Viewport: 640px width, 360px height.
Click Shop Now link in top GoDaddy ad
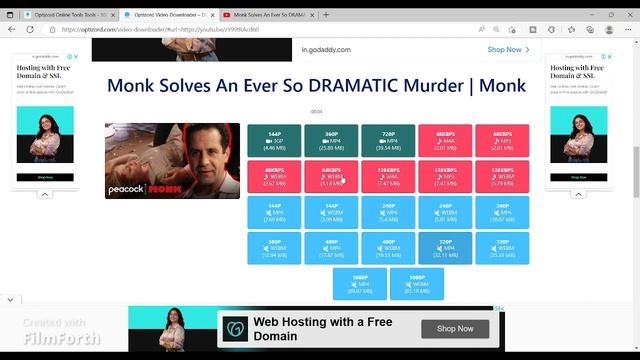click(508, 49)
